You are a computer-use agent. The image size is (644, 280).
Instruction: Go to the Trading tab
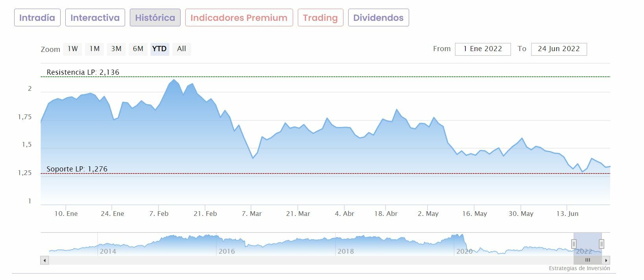click(x=320, y=18)
